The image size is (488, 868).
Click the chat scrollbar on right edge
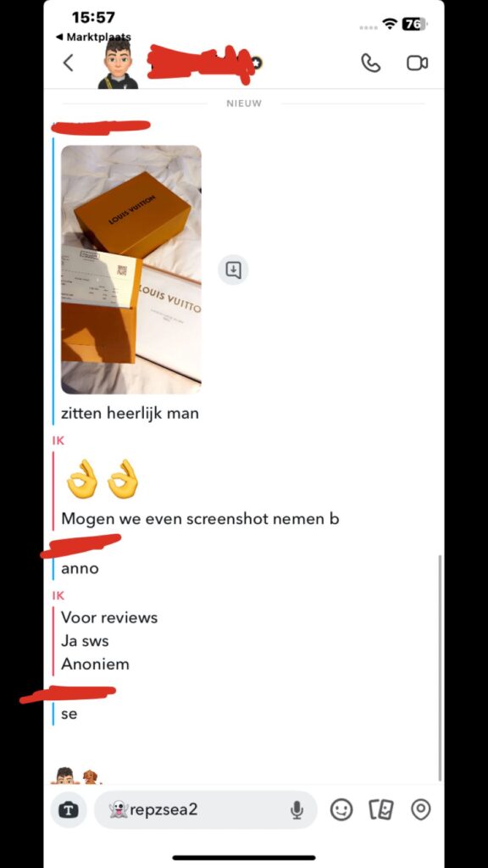[440, 668]
